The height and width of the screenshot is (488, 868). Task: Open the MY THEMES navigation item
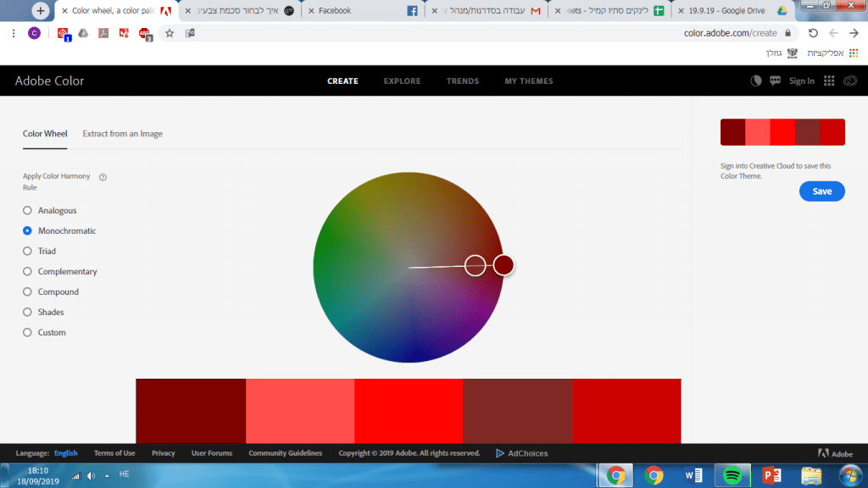[529, 80]
